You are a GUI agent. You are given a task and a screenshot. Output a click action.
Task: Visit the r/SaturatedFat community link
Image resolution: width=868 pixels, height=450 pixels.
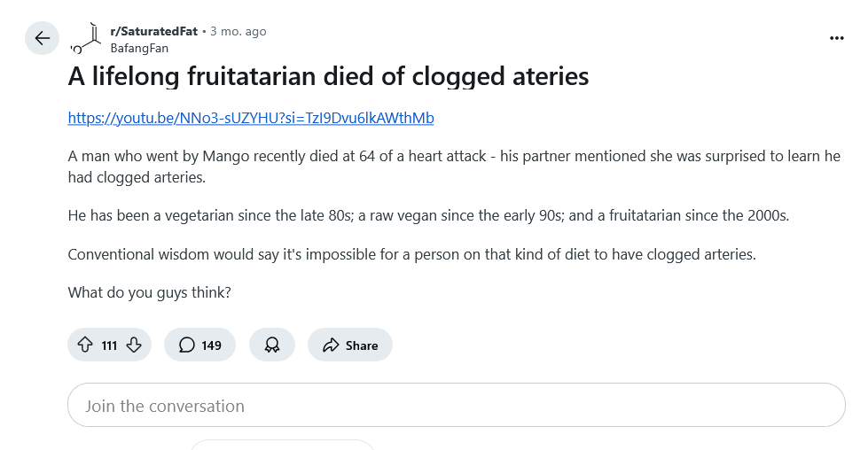click(x=154, y=32)
